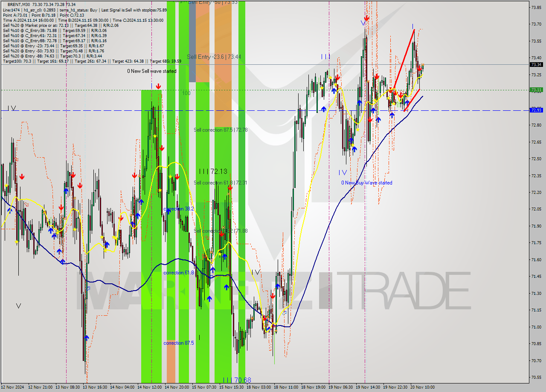The image size is (546, 392).
Task: Click the '15 Nov 07:30' time axis label
Action: pos(205,387)
